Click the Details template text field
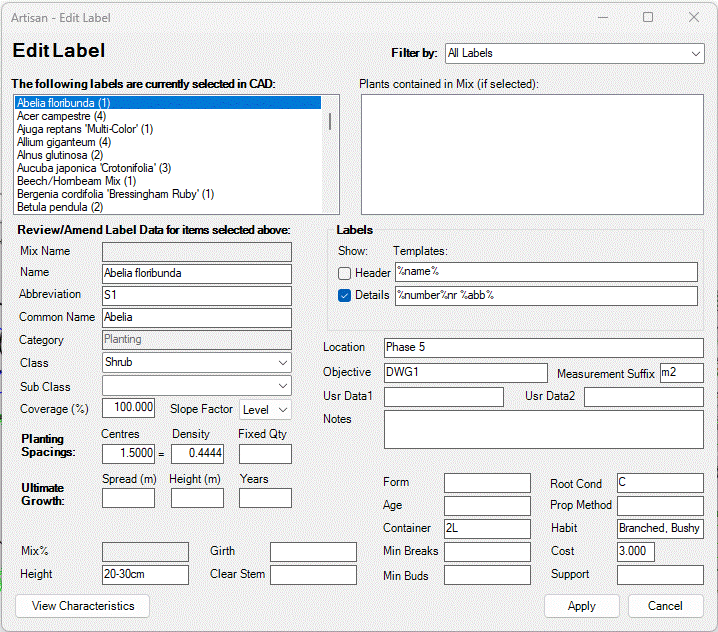The image size is (718, 632). (x=545, y=296)
